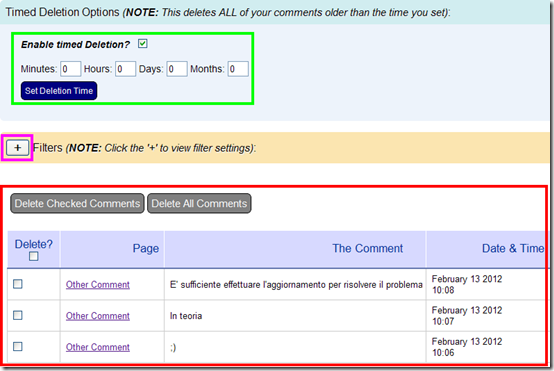
Task: Click the 'Enable timed Deletion?' label
Action: [75, 45]
